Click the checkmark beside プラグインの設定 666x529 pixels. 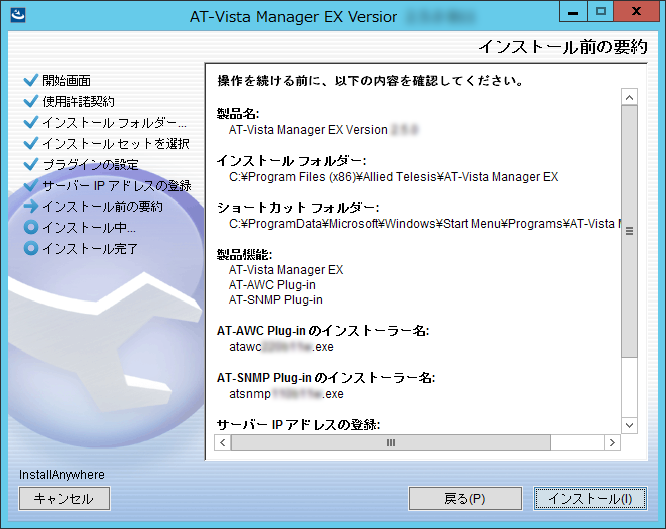pyautogui.click(x=31, y=164)
